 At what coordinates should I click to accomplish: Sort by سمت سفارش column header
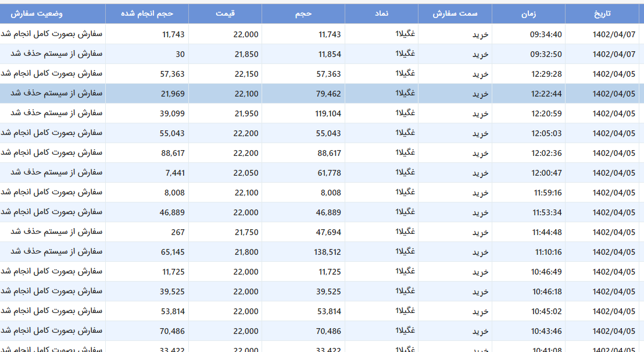(455, 13)
